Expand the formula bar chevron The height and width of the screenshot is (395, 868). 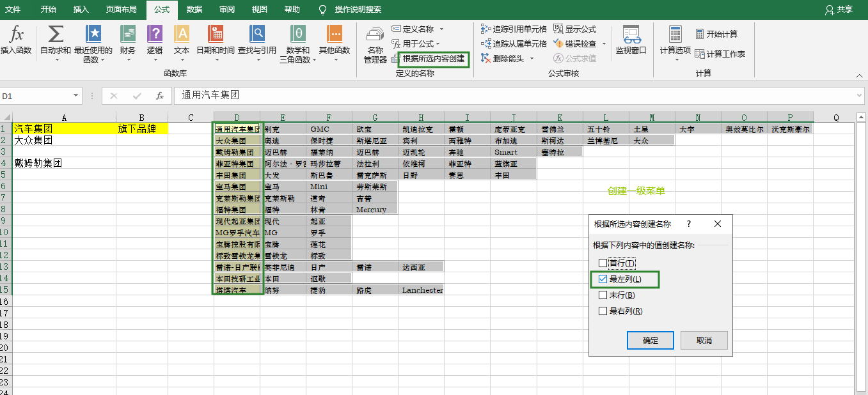860,96
